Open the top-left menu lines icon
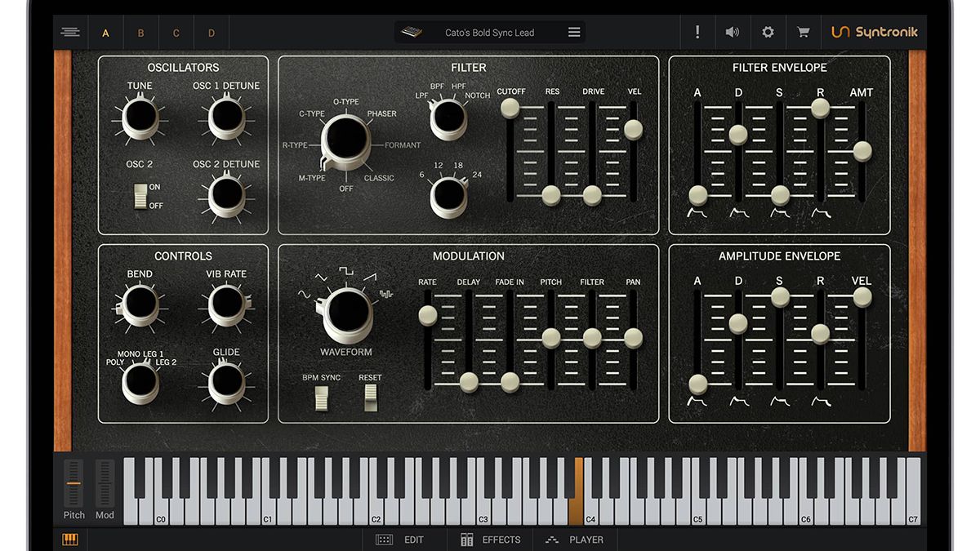This screenshot has height=551, width=980. (70, 31)
